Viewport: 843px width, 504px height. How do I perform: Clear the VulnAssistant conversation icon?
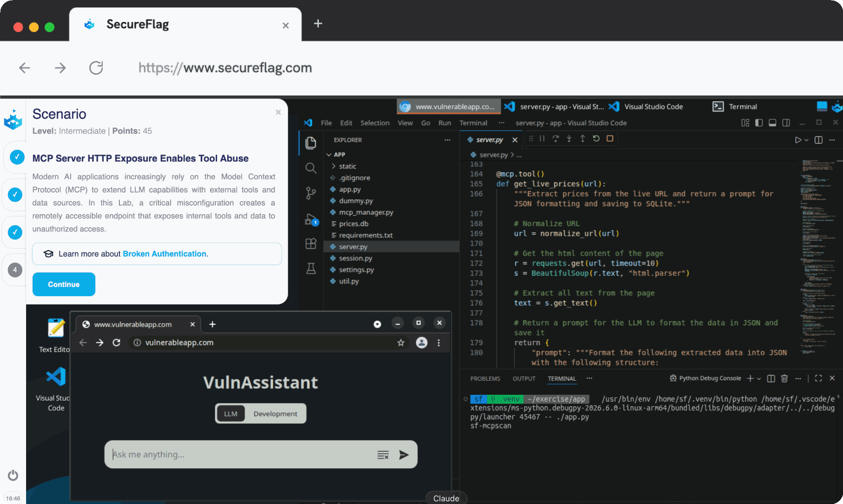click(383, 454)
